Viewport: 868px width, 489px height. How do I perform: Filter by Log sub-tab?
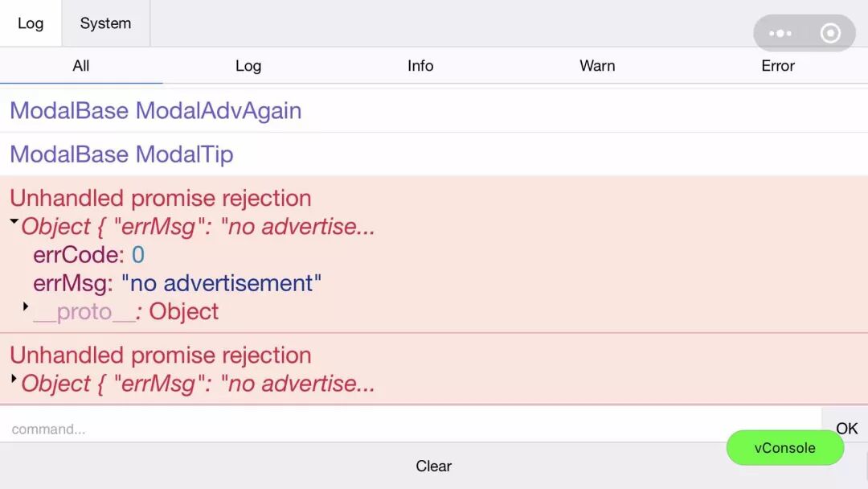coord(248,66)
